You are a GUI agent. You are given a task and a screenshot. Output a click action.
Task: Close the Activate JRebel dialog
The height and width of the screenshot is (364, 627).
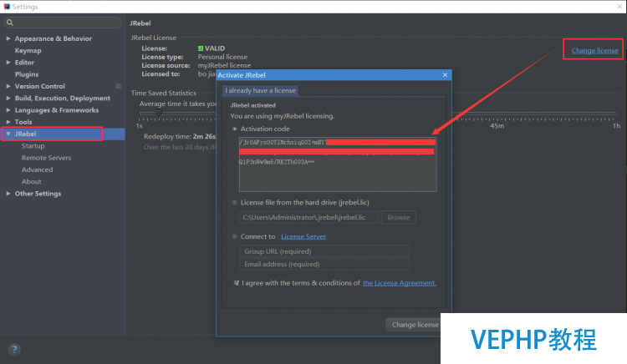click(445, 75)
